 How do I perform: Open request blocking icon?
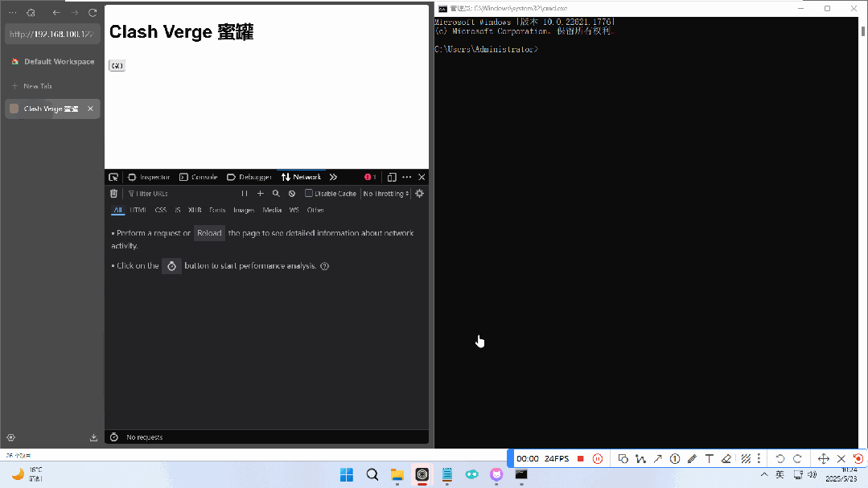tap(292, 194)
